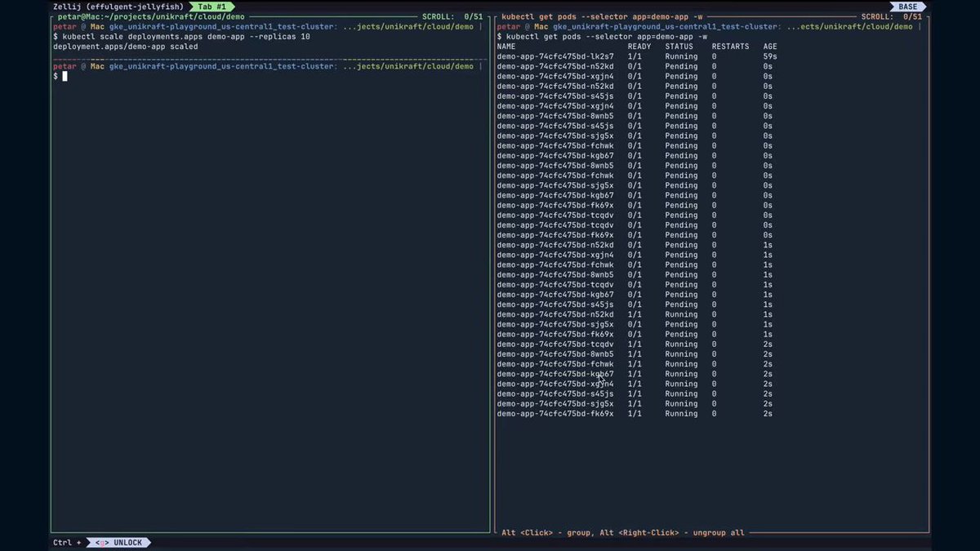The width and height of the screenshot is (980, 551).
Task: Click the fk69x pod name in its Running row
Action: tap(555, 414)
